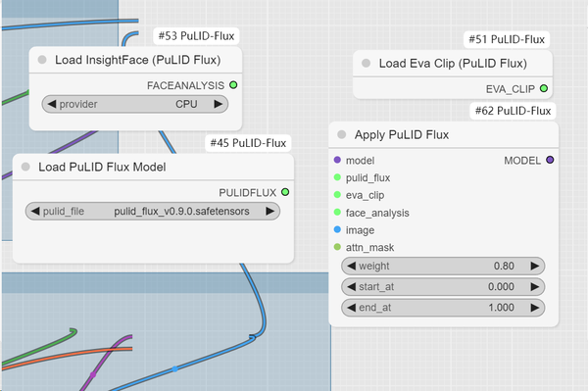Increase weight with right arrow
Screen dimensions: 588x391
click(535, 266)
